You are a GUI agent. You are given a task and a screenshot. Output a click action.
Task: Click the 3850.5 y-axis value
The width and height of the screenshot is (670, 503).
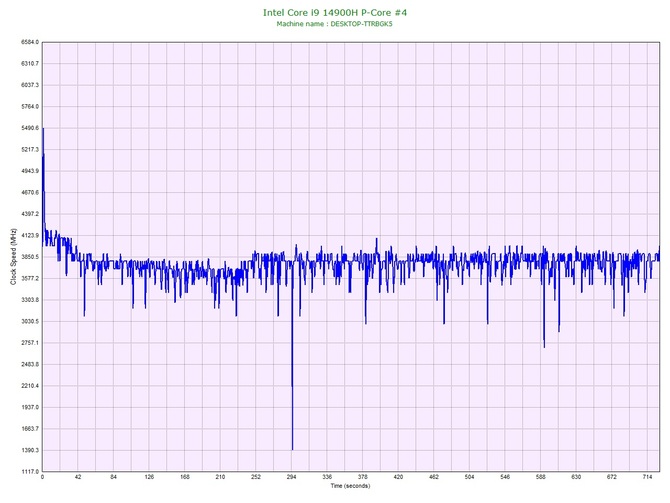click(x=30, y=257)
